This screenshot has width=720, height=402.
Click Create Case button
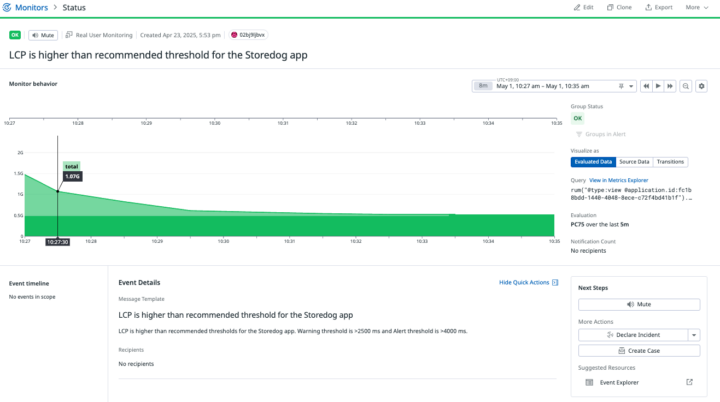click(639, 351)
